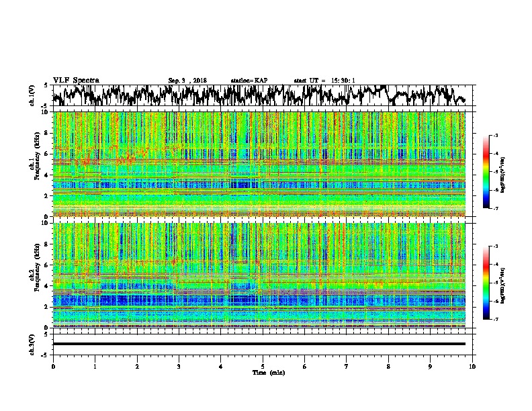Click time axis tick label "1"
The image size is (532, 411).
pyautogui.click(x=95, y=367)
